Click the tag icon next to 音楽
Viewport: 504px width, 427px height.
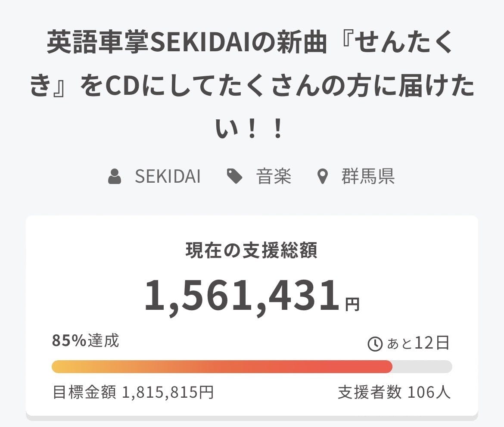(x=235, y=176)
